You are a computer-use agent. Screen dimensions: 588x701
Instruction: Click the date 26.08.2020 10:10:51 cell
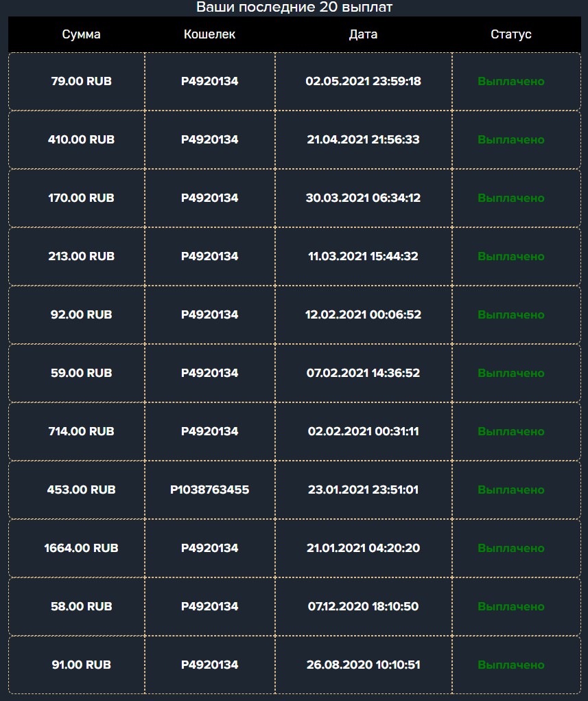point(363,665)
